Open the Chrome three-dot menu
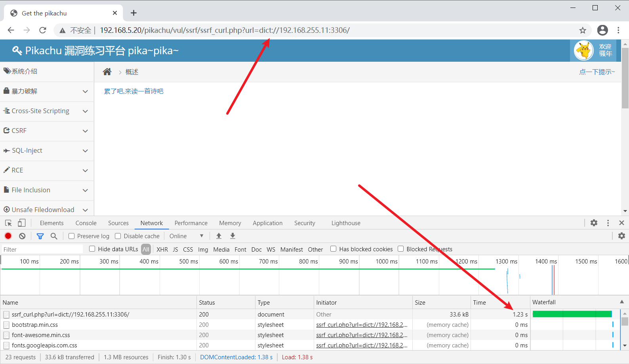Viewport: 629px width, 364px height. coord(618,30)
